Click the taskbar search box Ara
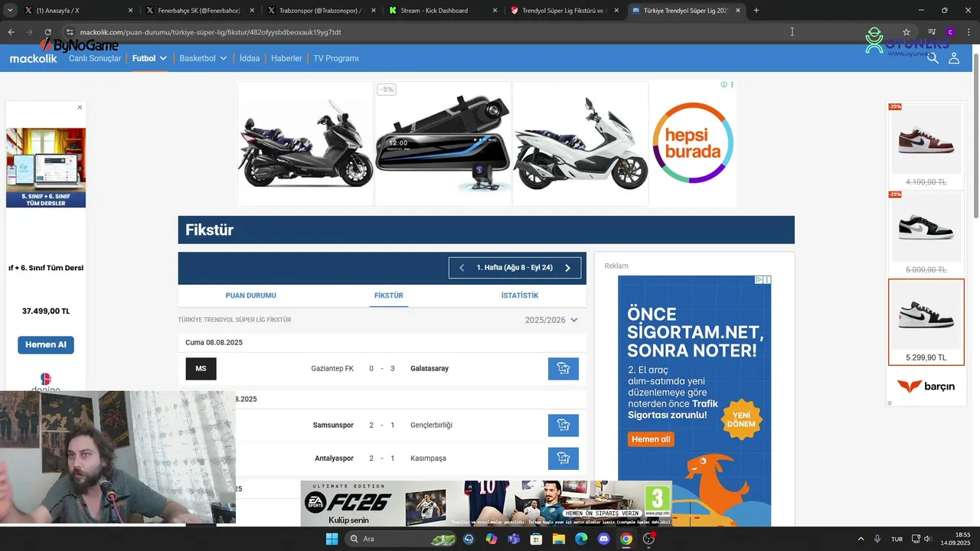The height and width of the screenshot is (551, 980). point(400,539)
